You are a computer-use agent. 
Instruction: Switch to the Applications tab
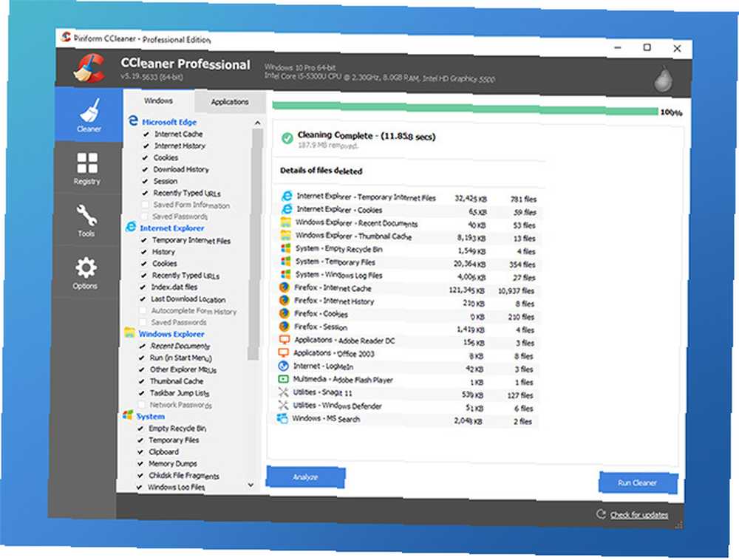coord(230,102)
